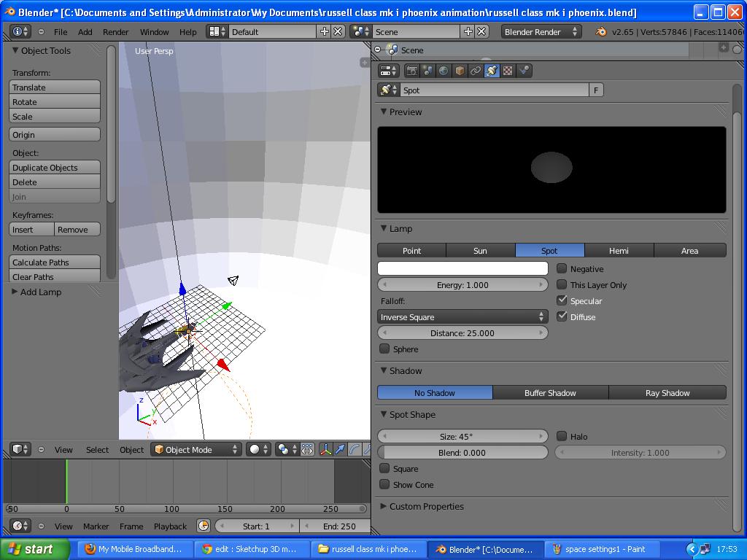Open the Render menu
The width and height of the screenshot is (747, 560).
point(116,32)
